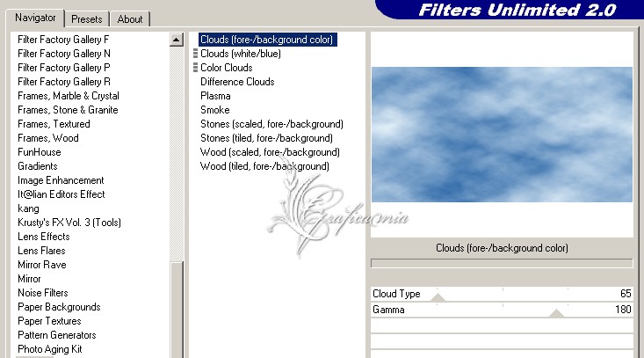Select Stones (tiled, fore-/background) filter
Image resolution: width=644 pixels, height=358 pixels.
click(x=266, y=138)
